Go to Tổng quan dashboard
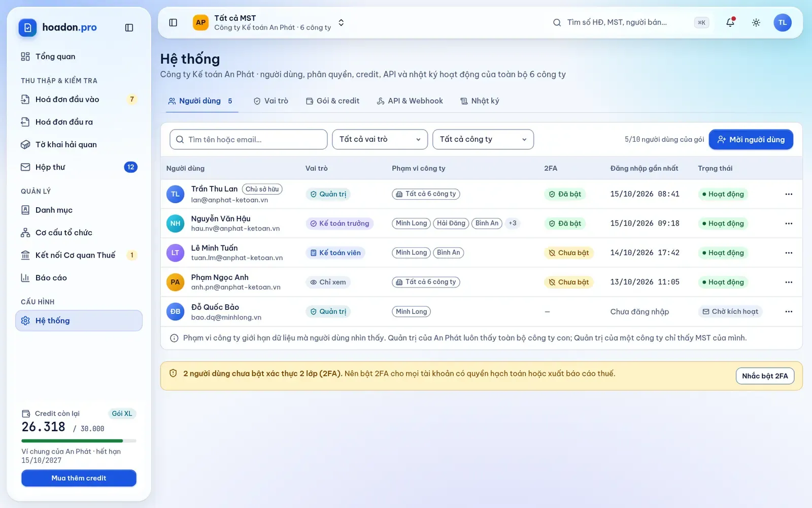Screen dimensions: 812x508 coord(79,56)
